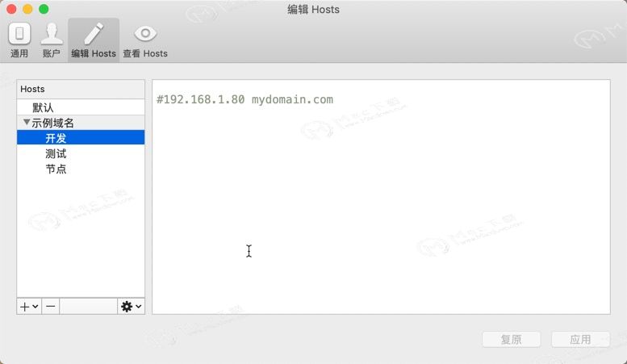The width and height of the screenshot is (627, 364).
Task: Click the minus remove hosts button
Action: pos(50,307)
